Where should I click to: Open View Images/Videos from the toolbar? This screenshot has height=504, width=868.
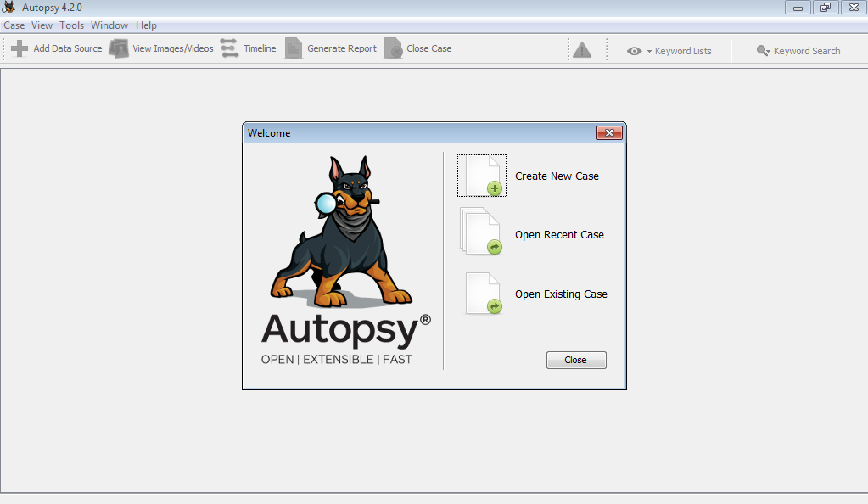[x=119, y=48]
